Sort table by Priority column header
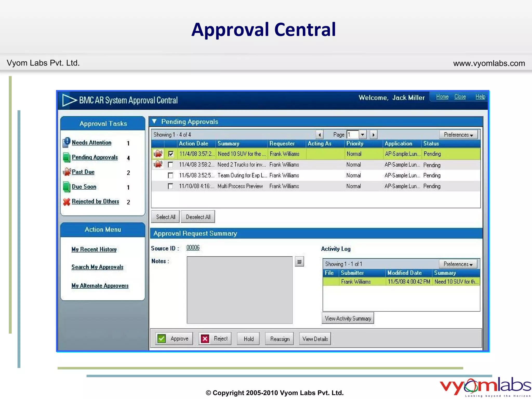 point(364,143)
